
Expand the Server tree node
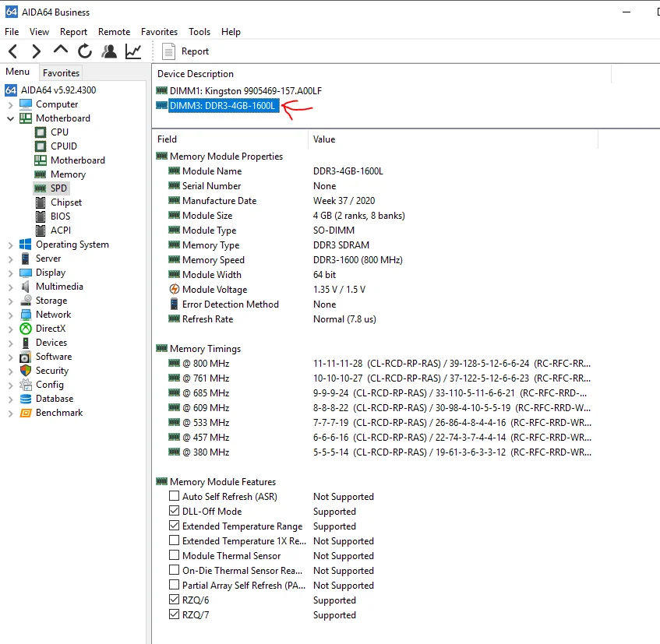point(11,259)
